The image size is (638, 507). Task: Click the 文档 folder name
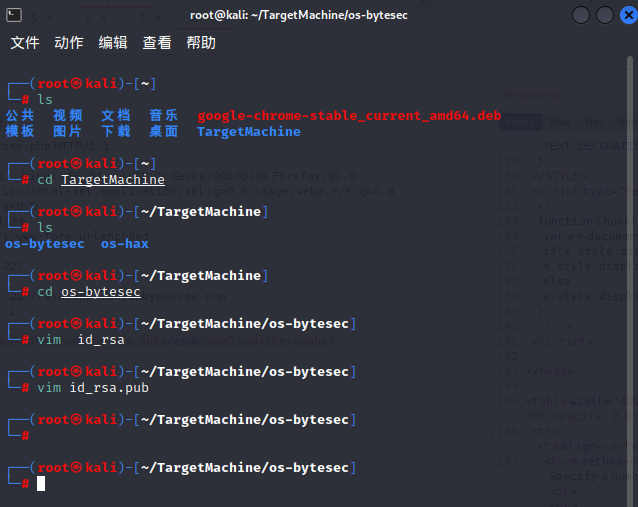point(116,116)
